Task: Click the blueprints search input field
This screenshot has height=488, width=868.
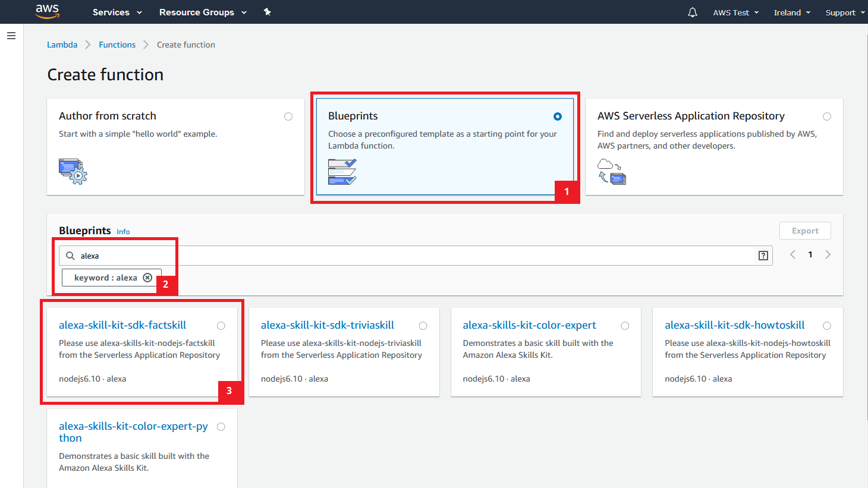Action: (416, 256)
